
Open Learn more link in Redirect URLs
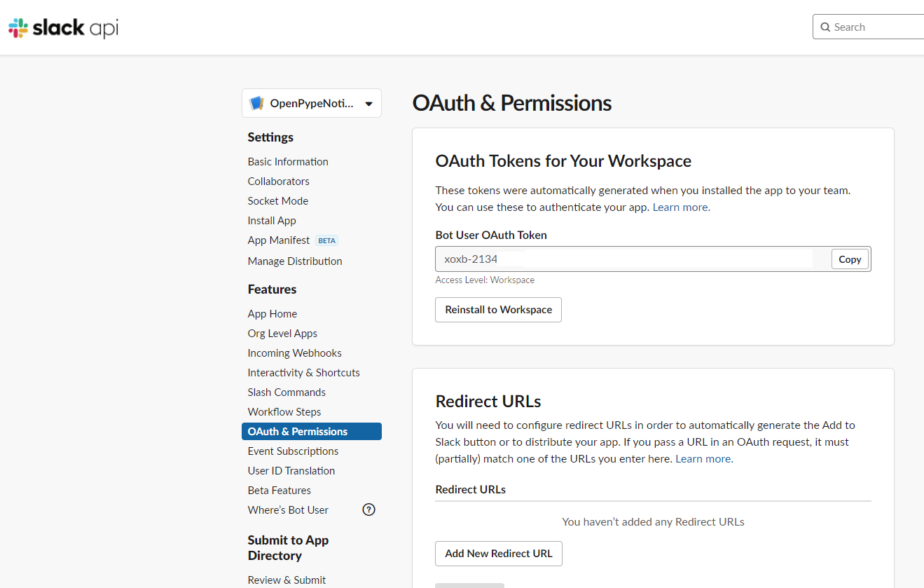click(703, 459)
